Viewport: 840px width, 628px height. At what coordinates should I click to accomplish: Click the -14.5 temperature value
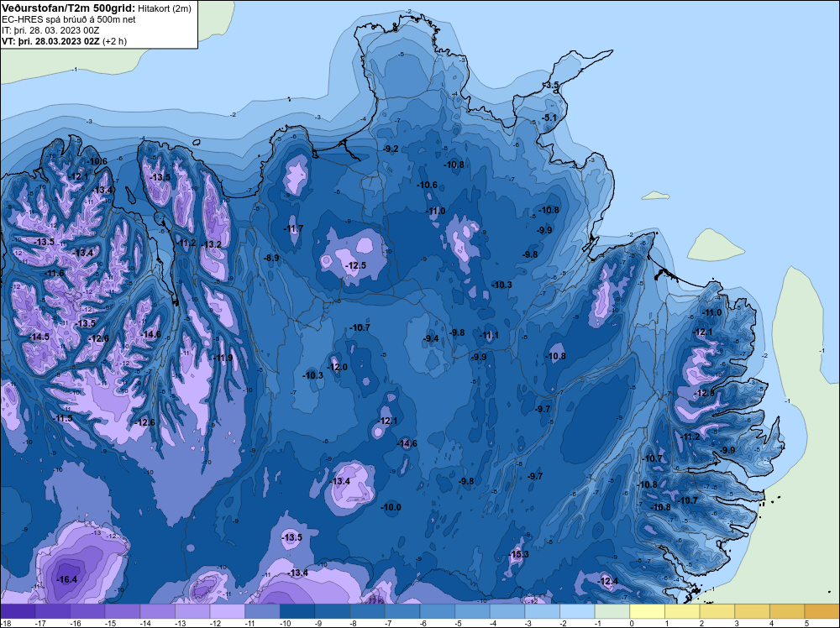(x=39, y=337)
